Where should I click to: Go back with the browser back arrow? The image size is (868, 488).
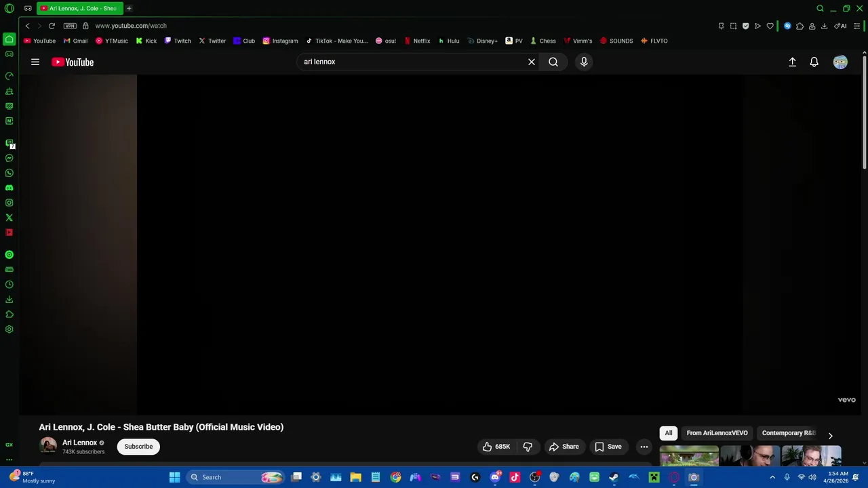point(27,26)
